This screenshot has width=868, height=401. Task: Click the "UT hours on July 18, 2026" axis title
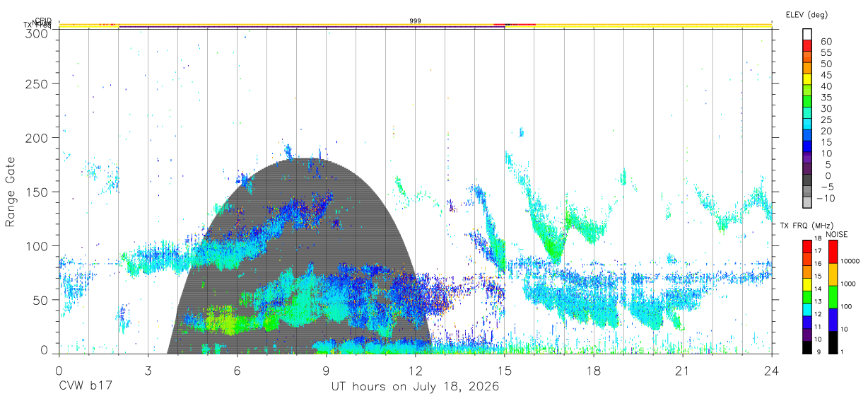[416, 386]
